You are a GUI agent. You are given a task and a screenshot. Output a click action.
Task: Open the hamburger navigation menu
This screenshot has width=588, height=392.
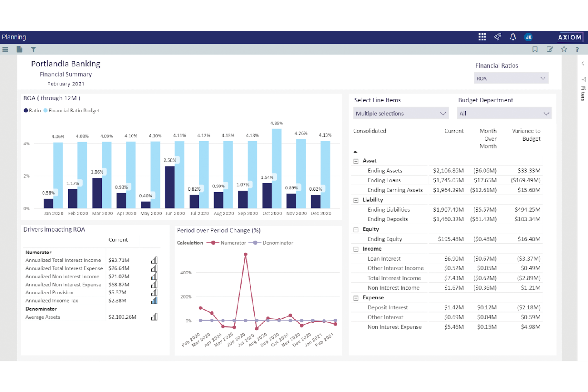coord(5,49)
